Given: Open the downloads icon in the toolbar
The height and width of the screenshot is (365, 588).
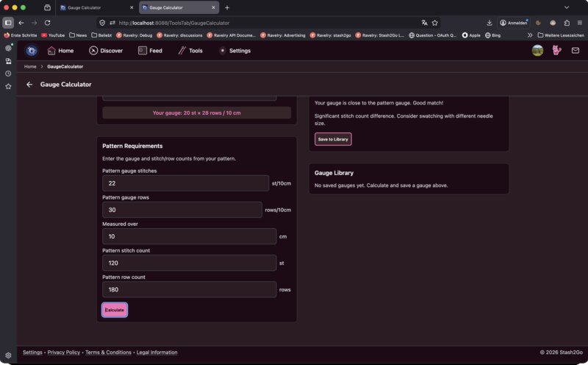Looking at the screenshot, I should pyautogui.click(x=490, y=23).
